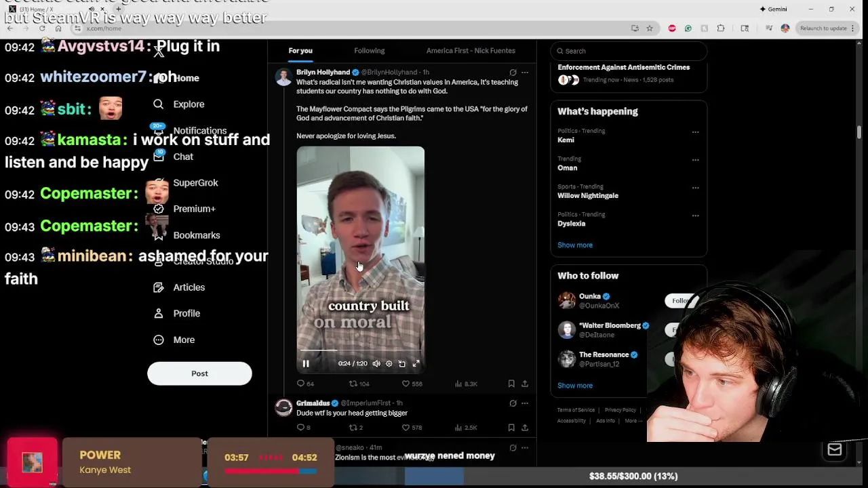Viewport: 868px width, 488px height.
Task: Open America First - Nick Fuentes tab
Action: (471, 51)
